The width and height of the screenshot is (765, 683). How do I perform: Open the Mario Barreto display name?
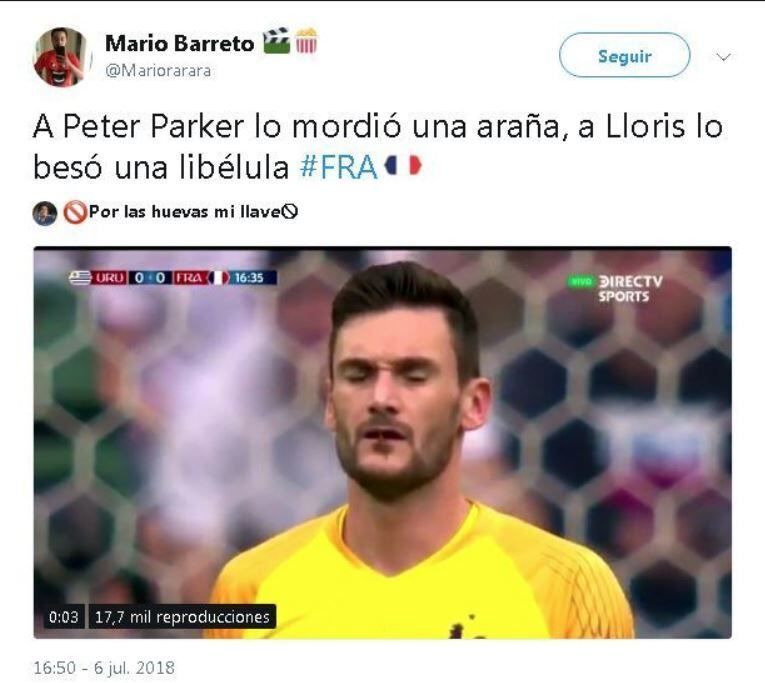click(x=180, y=43)
